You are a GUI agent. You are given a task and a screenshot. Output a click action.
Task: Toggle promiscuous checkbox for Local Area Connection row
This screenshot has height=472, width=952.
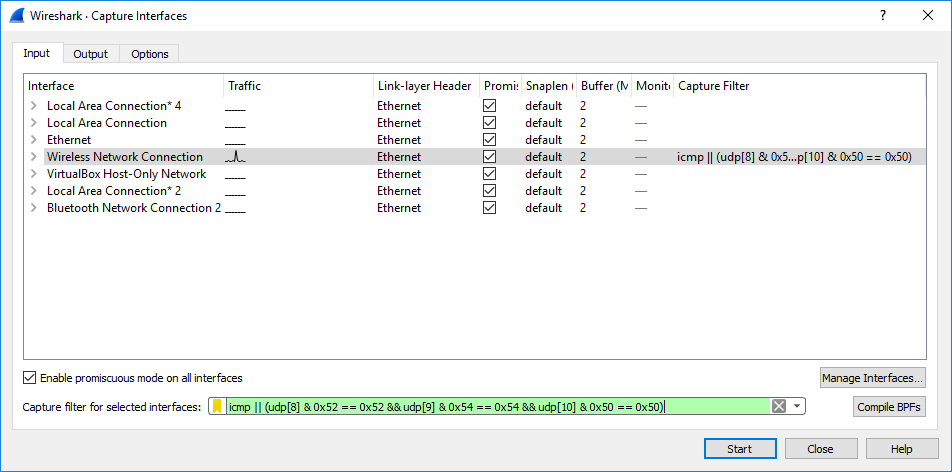[489, 123]
